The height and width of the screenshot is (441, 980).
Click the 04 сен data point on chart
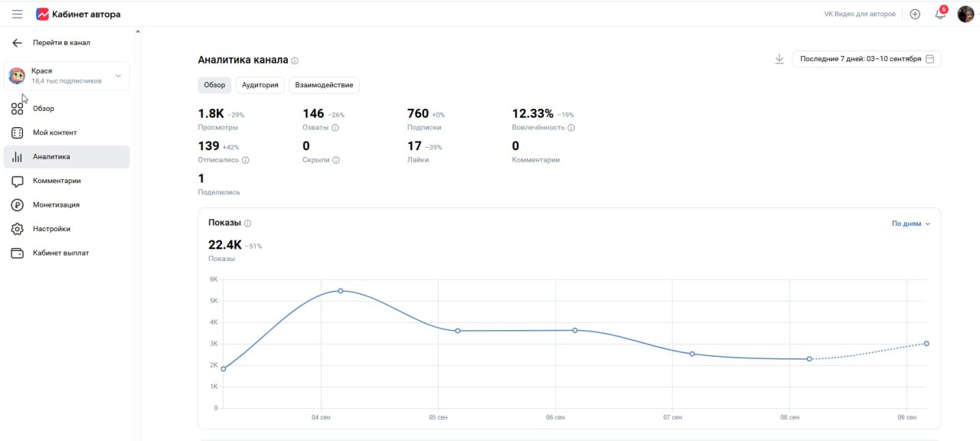340,291
